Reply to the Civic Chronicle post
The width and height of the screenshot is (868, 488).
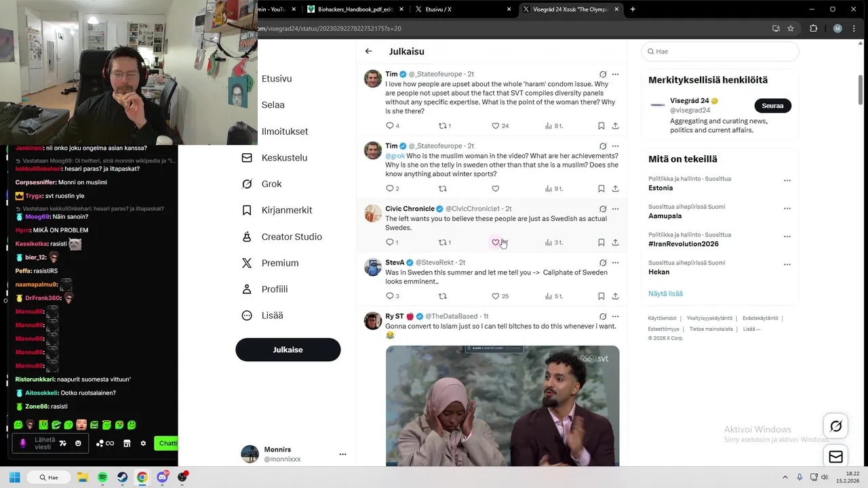click(393, 242)
